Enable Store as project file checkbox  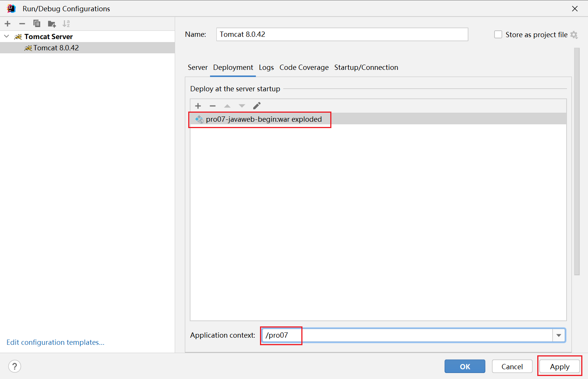pos(498,35)
